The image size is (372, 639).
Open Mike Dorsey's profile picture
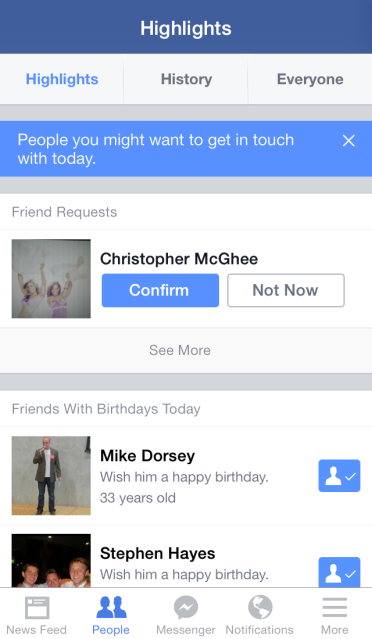click(x=51, y=476)
